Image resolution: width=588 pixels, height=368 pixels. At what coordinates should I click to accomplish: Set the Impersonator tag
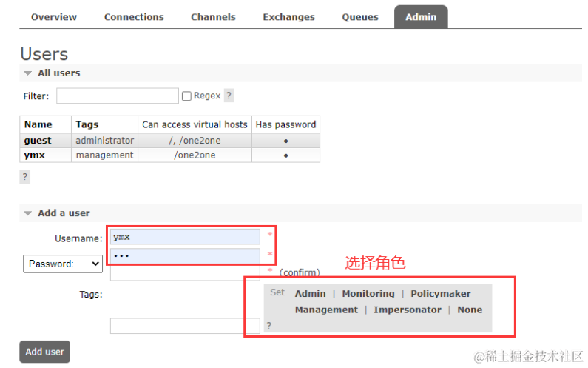point(408,310)
